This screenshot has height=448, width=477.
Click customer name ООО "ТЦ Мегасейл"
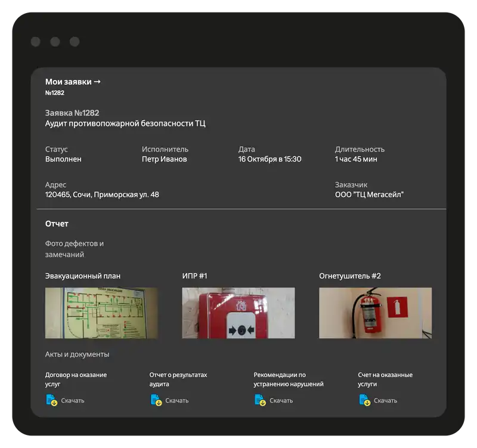point(369,194)
